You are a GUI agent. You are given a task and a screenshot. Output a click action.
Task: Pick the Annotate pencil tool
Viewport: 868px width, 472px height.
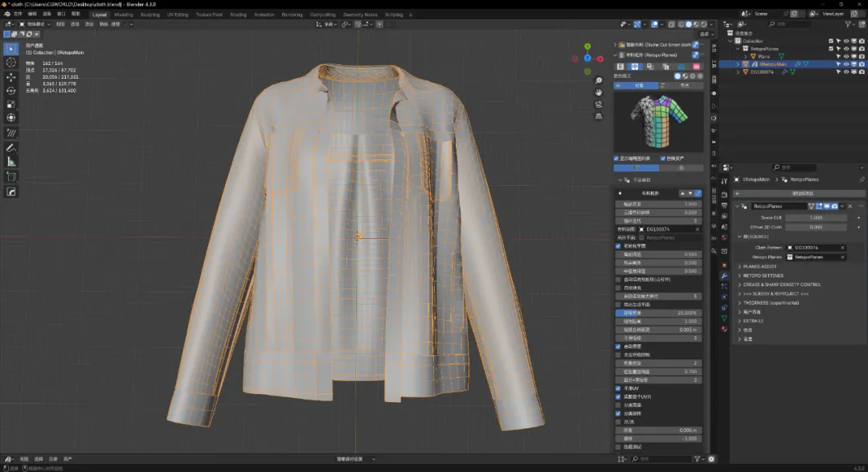click(x=11, y=148)
